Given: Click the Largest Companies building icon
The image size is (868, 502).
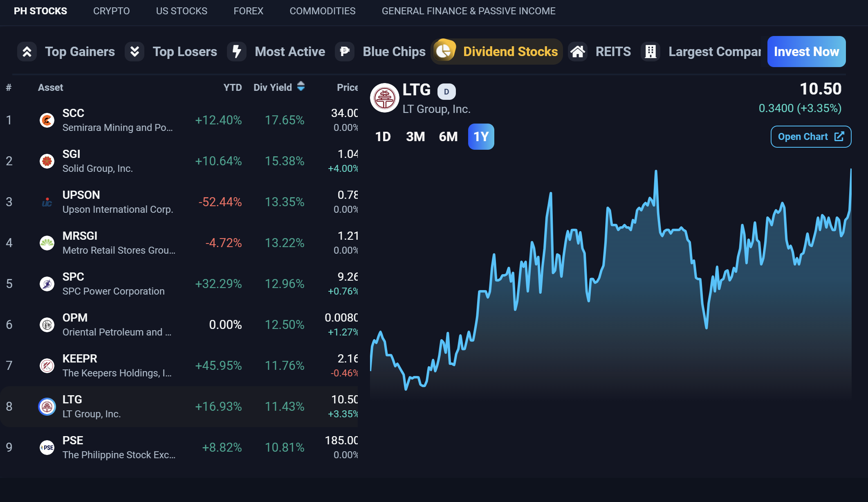Looking at the screenshot, I should pos(650,52).
